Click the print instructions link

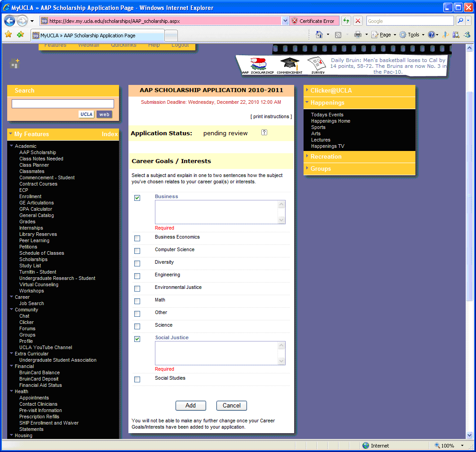pyautogui.click(x=271, y=117)
